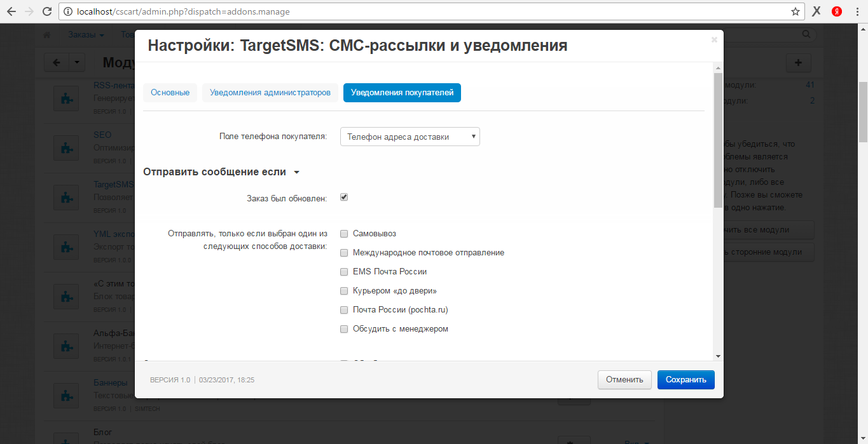Open the red Yandex extension icon

click(837, 11)
